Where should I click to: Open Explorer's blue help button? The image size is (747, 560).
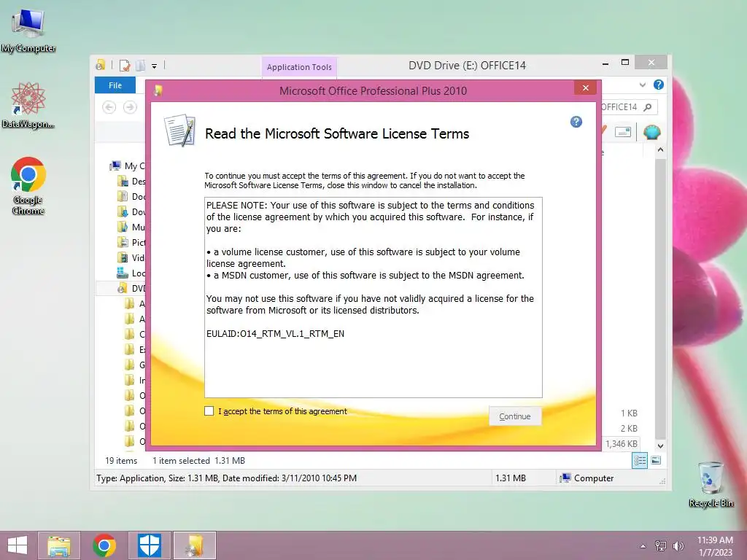pos(659,85)
